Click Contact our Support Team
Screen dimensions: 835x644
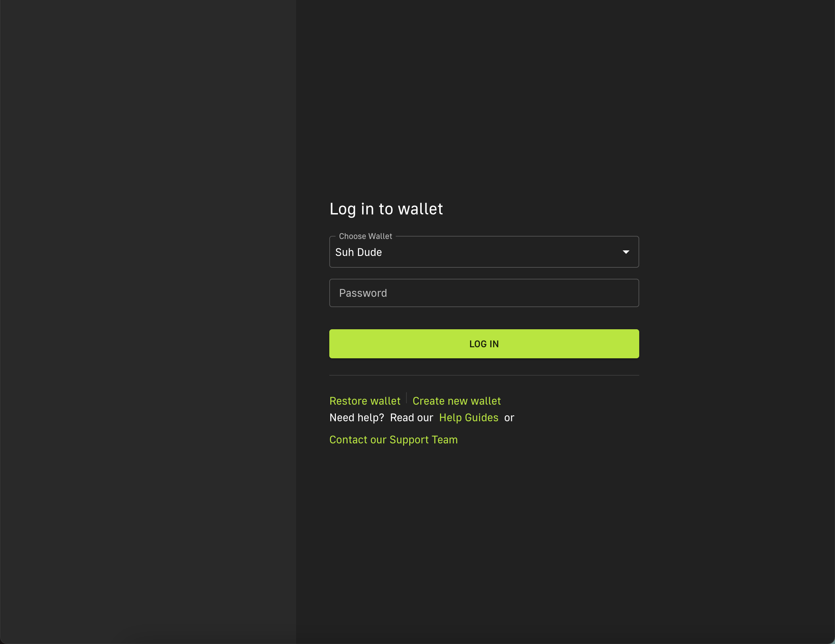(x=393, y=440)
